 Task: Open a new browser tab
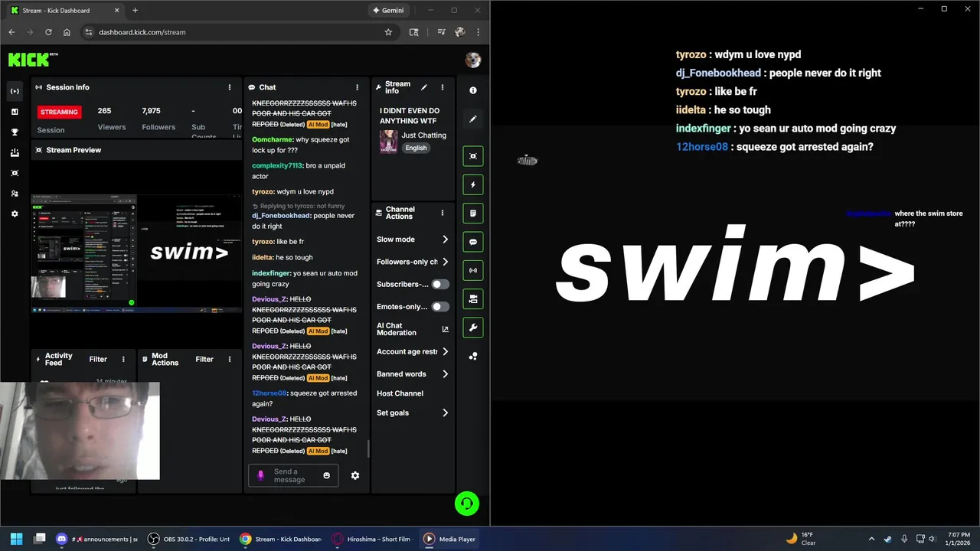135,11
